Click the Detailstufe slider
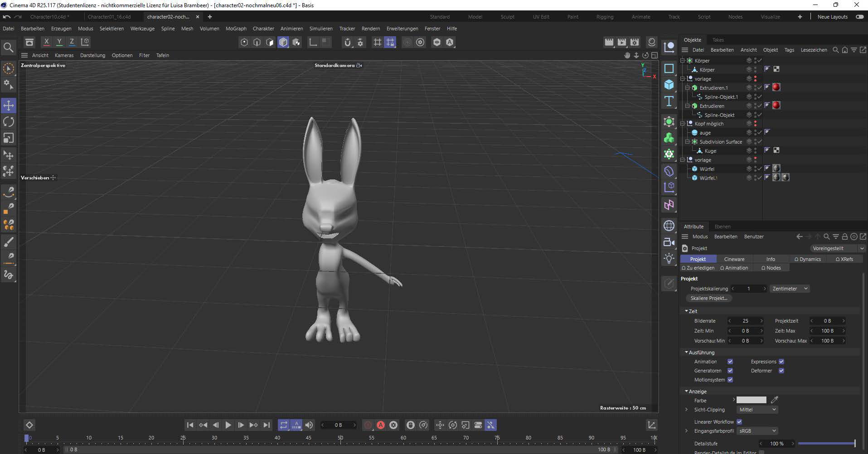 (x=827, y=443)
